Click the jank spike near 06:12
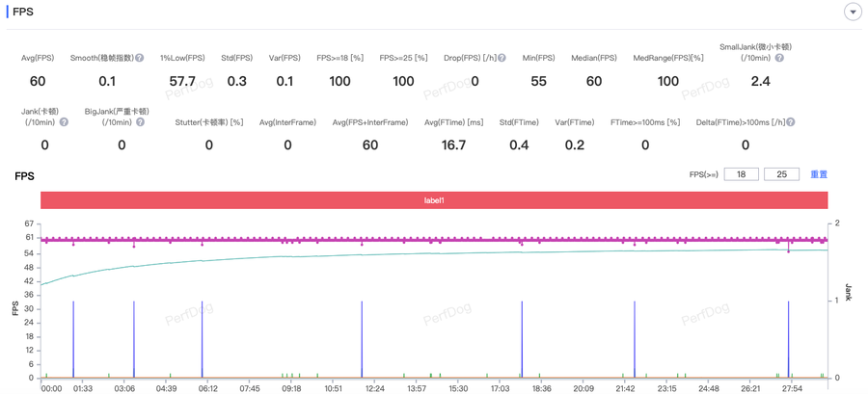The width and height of the screenshot is (868, 394). click(203, 339)
